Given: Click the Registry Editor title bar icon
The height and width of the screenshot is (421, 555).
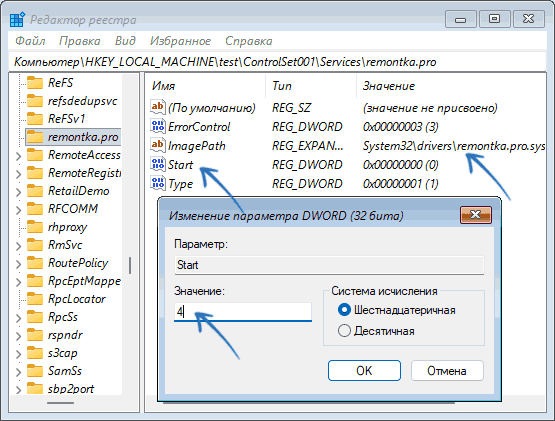Looking at the screenshot, I should pos(17,19).
